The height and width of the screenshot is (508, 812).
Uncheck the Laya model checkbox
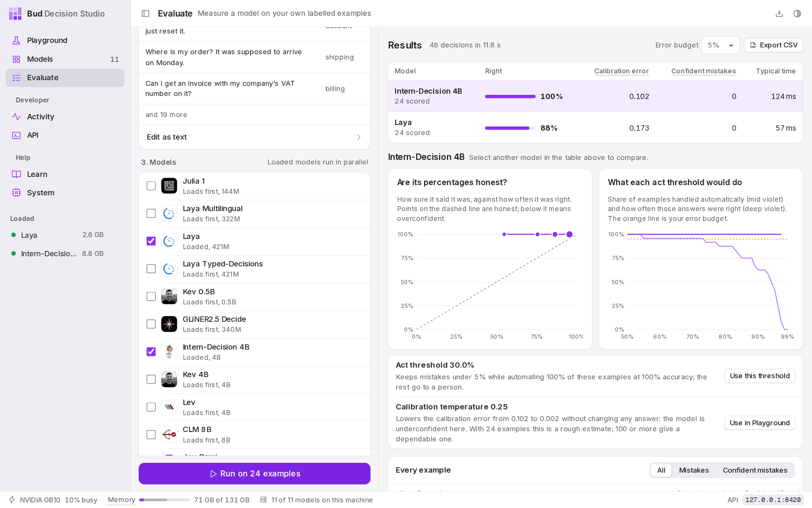click(151, 241)
